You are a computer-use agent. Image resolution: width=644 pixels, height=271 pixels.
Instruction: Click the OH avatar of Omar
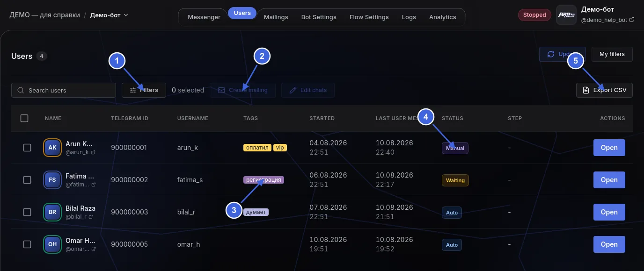pyautogui.click(x=52, y=244)
